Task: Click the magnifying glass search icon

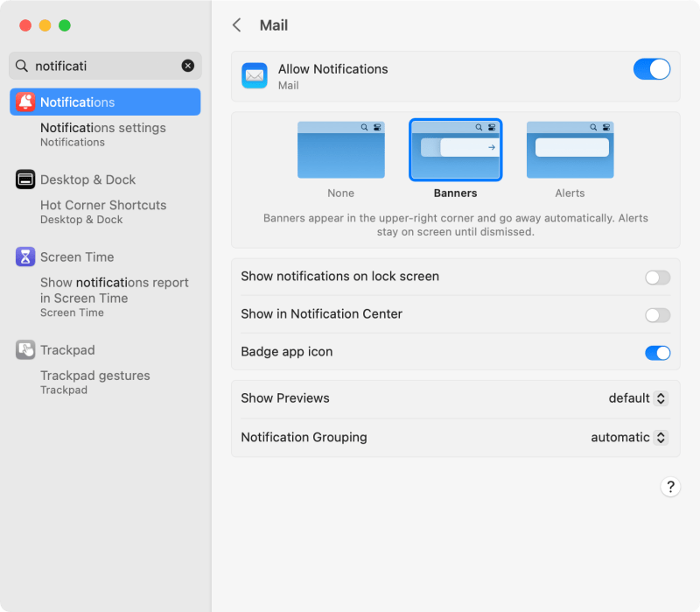Action: 23,66
